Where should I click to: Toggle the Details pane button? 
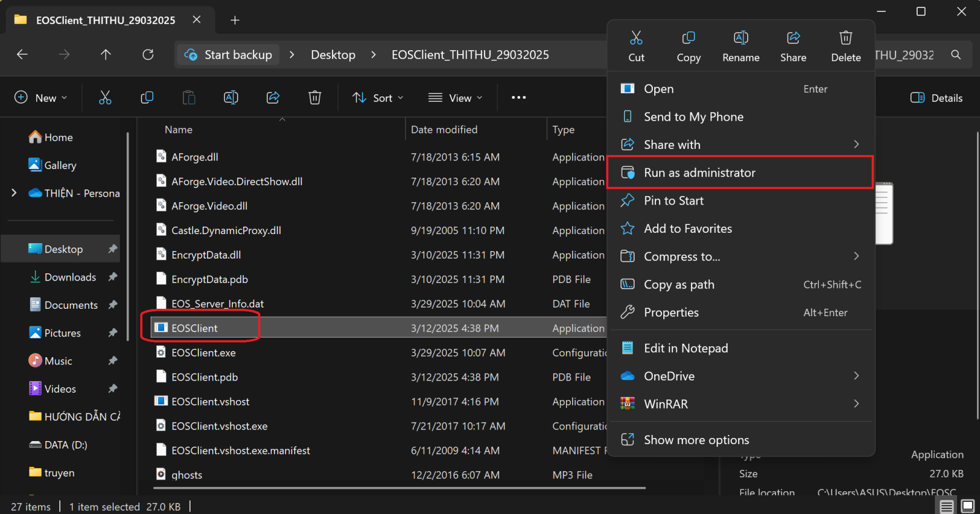[937, 98]
